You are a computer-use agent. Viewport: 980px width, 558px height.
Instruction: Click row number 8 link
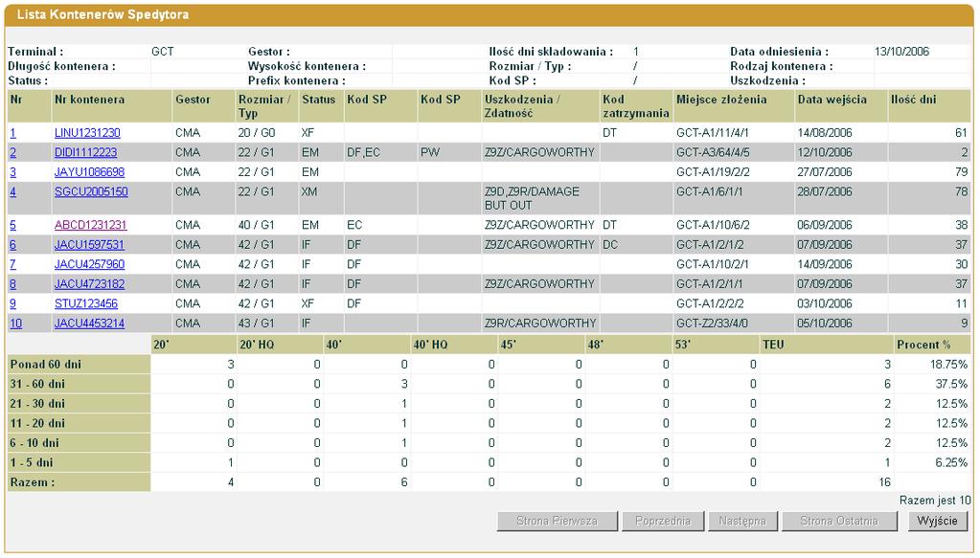click(13, 284)
